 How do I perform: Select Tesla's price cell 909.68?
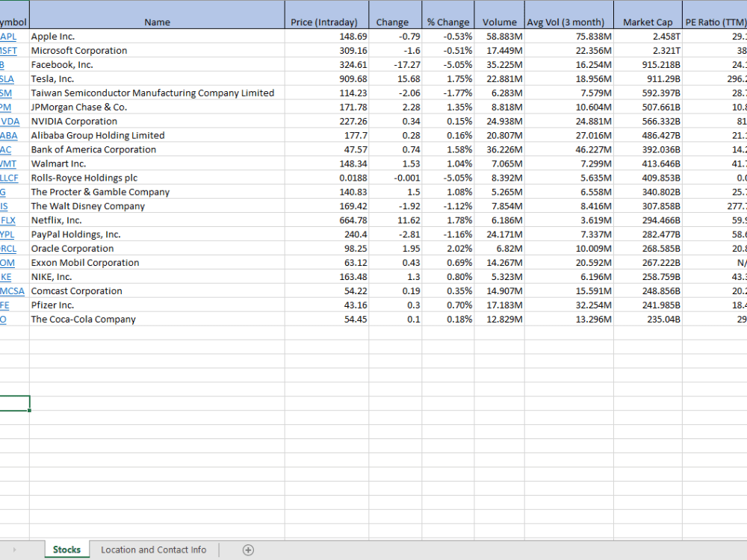[x=327, y=78]
